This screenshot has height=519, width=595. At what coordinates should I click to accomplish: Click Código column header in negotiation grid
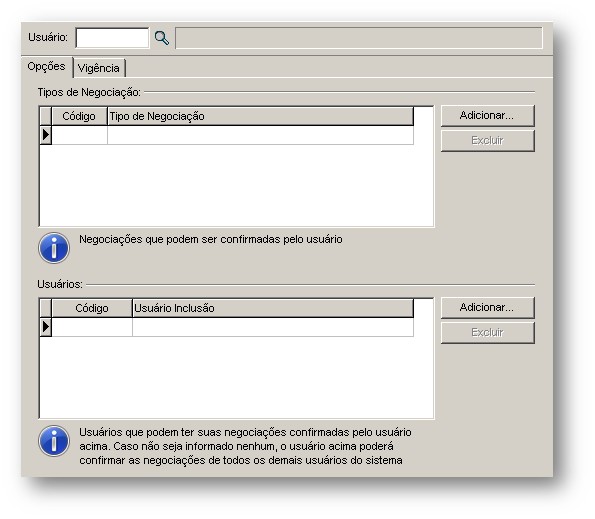click(x=79, y=116)
